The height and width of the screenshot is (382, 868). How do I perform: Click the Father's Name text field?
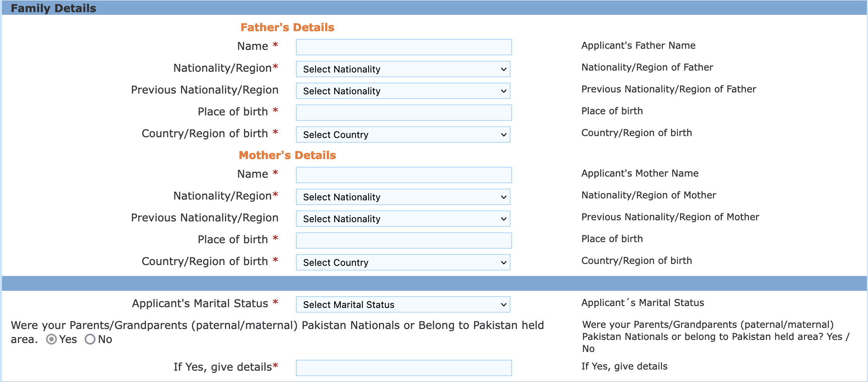tap(404, 47)
